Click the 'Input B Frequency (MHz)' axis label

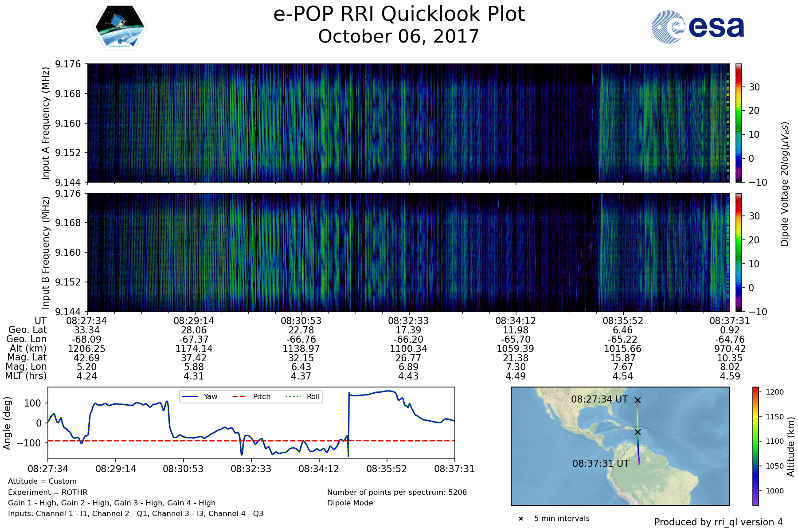tap(46, 253)
